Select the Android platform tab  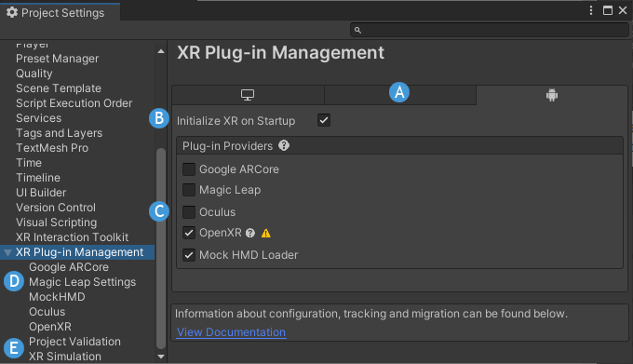tap(552, 95)
